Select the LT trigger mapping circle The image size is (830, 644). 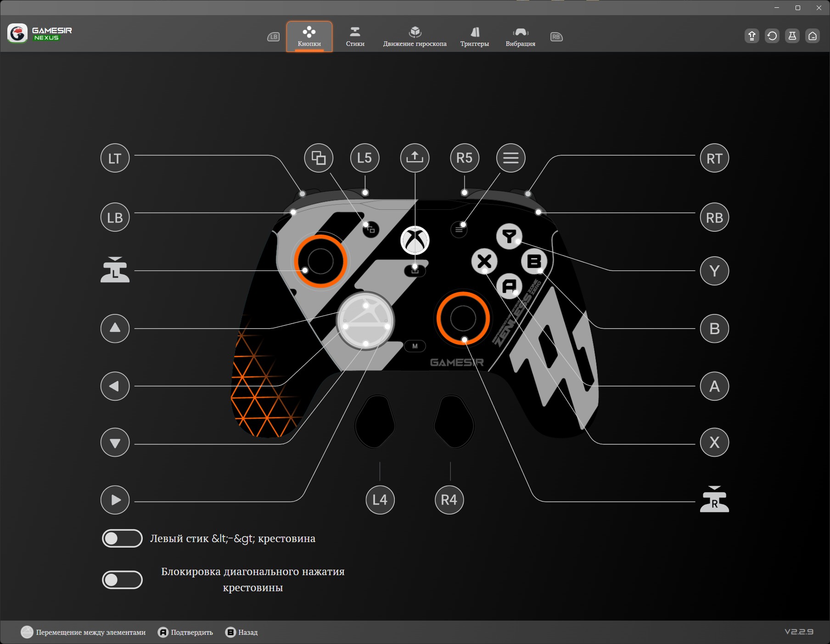pos(115,158)
